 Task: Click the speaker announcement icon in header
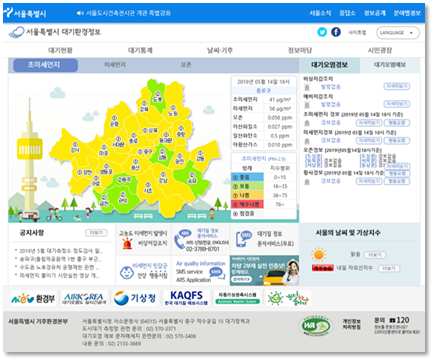pyautogui.click(x=80, y=13)
